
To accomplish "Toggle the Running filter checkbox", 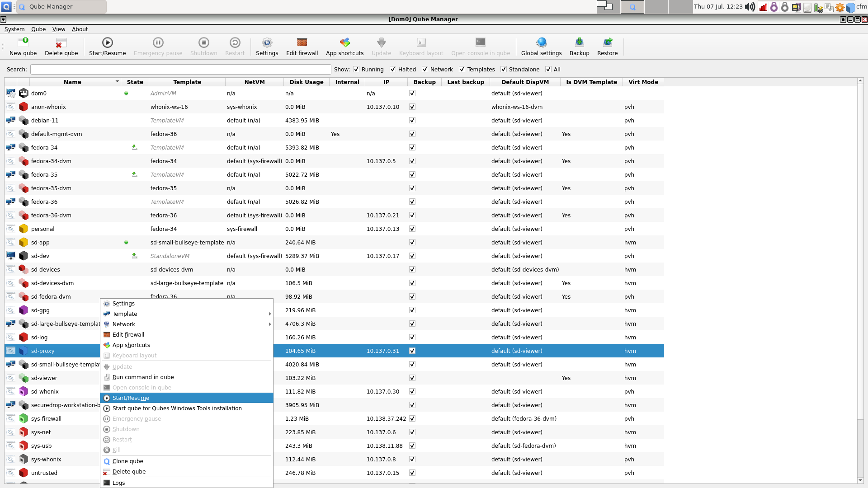I will pos(356,69).
